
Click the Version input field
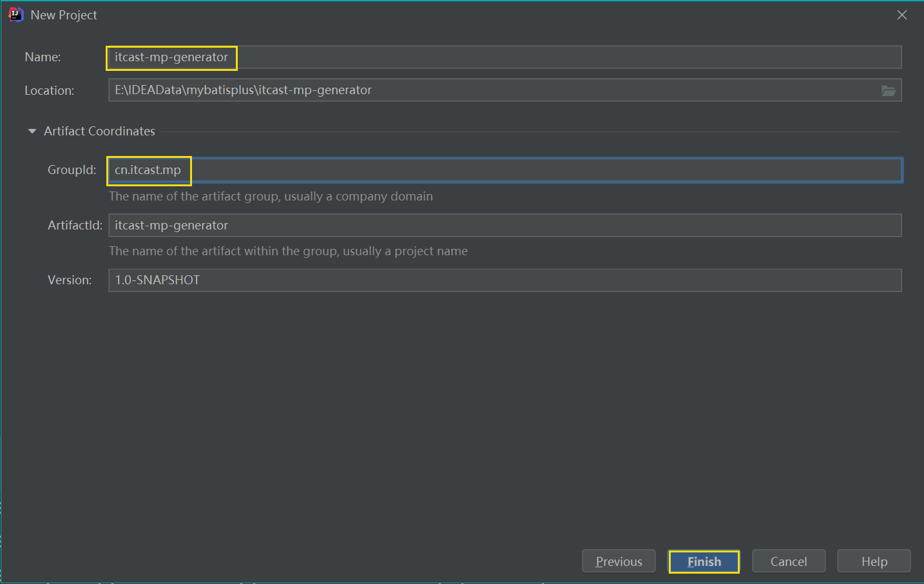505,280
